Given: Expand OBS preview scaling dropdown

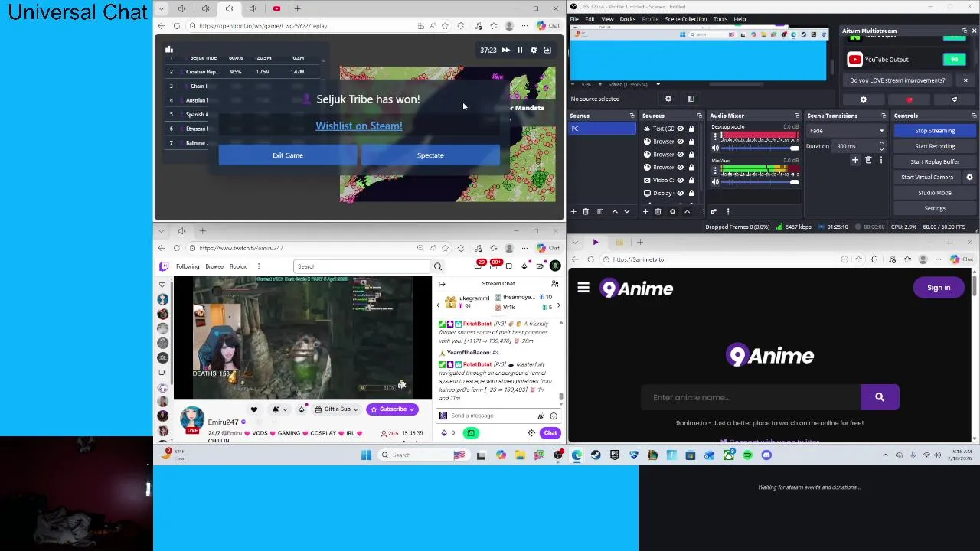Looking at the screenshot, I should tap(658, 84).
